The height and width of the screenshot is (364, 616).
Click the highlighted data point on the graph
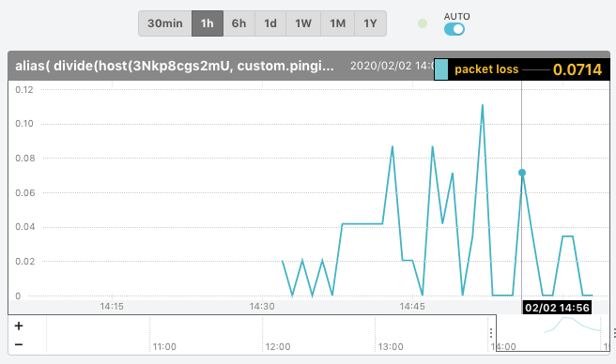click(522, 173)
